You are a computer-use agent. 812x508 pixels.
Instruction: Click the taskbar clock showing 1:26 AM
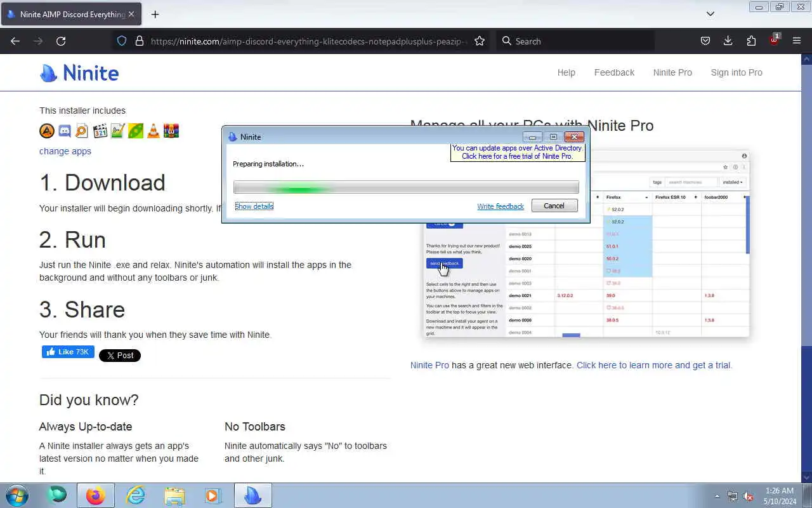tap(780, 496)
